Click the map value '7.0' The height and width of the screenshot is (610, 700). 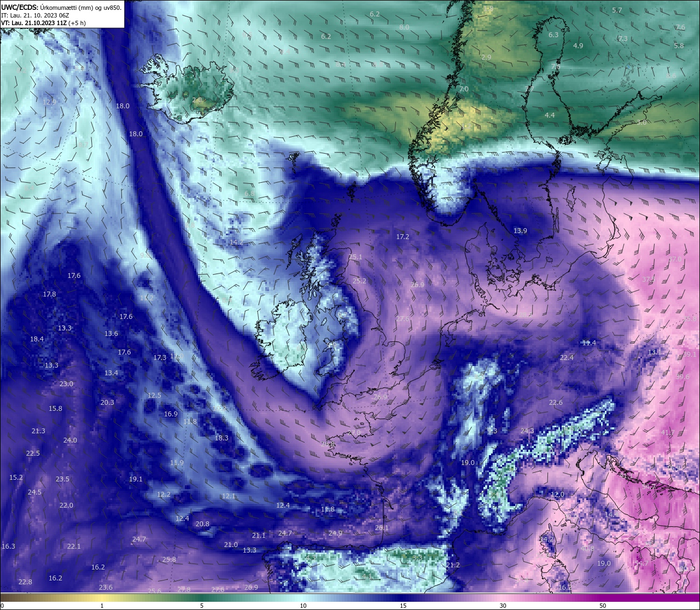(x=464, y=89)
